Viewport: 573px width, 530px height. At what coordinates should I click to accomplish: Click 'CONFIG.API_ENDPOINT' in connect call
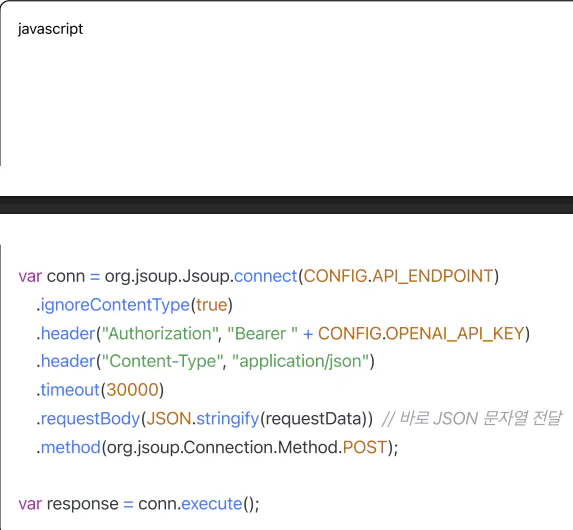point(398,276)
